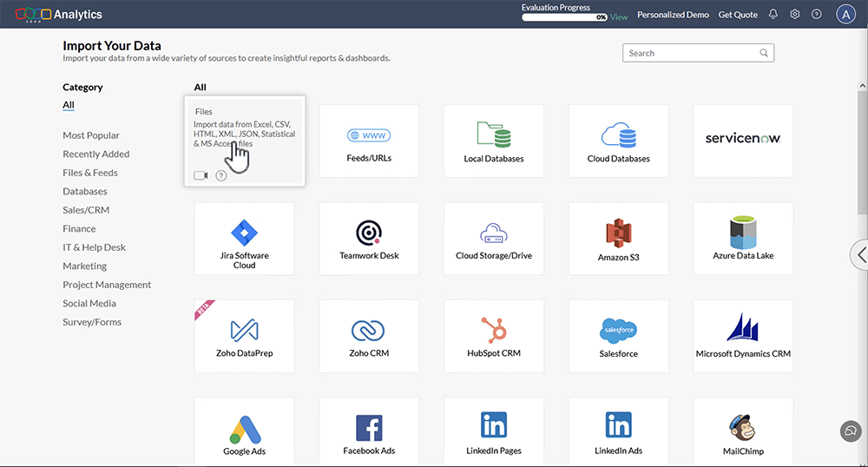The width and height of the screenshot is (868, 467).
Task: Click the scrollbar up arrow
Action: pyautogui.click(x=862, y=86)
